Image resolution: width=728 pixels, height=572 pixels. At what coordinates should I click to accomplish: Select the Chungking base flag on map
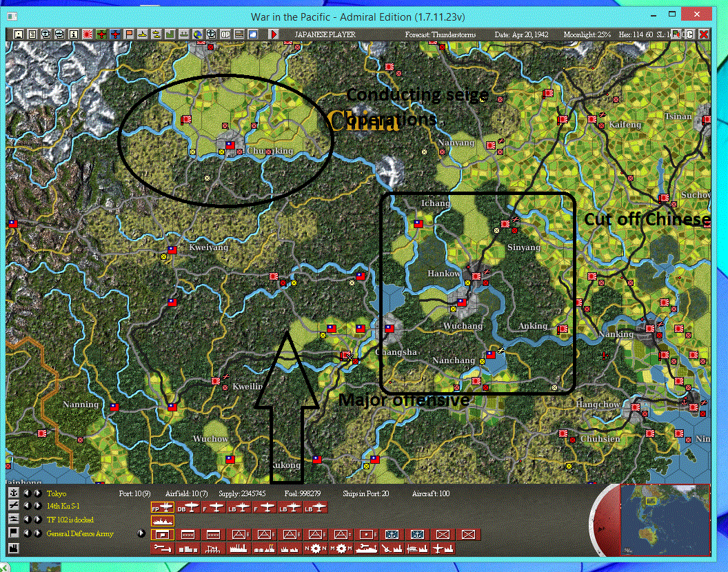tap(230, 145)
